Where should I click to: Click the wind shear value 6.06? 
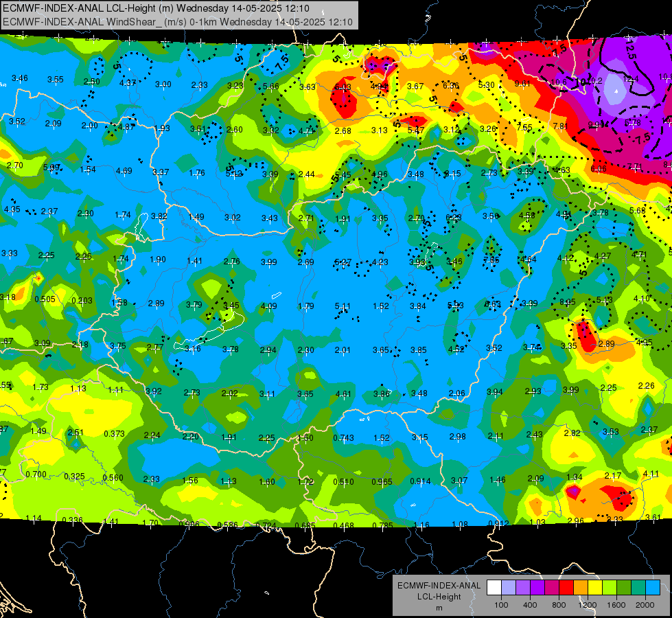tap(599, 168)
